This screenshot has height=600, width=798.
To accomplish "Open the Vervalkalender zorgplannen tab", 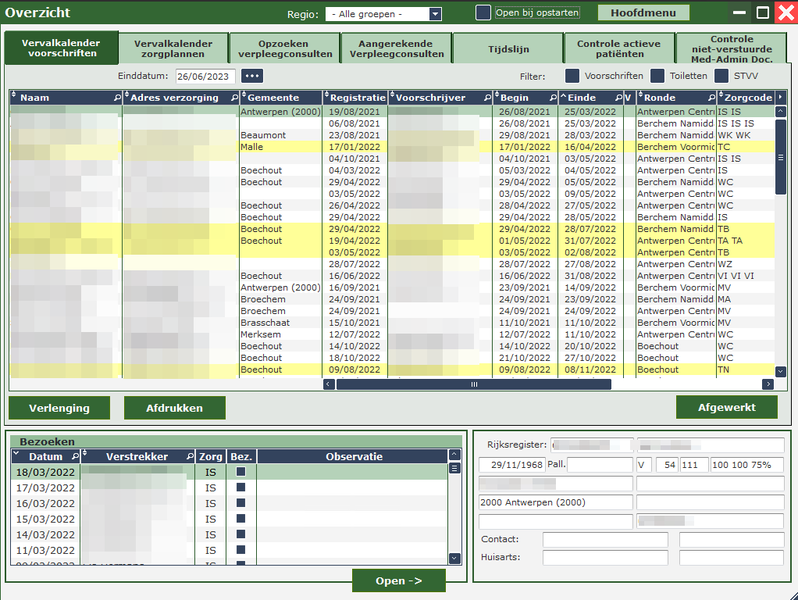I will point(173,48).
